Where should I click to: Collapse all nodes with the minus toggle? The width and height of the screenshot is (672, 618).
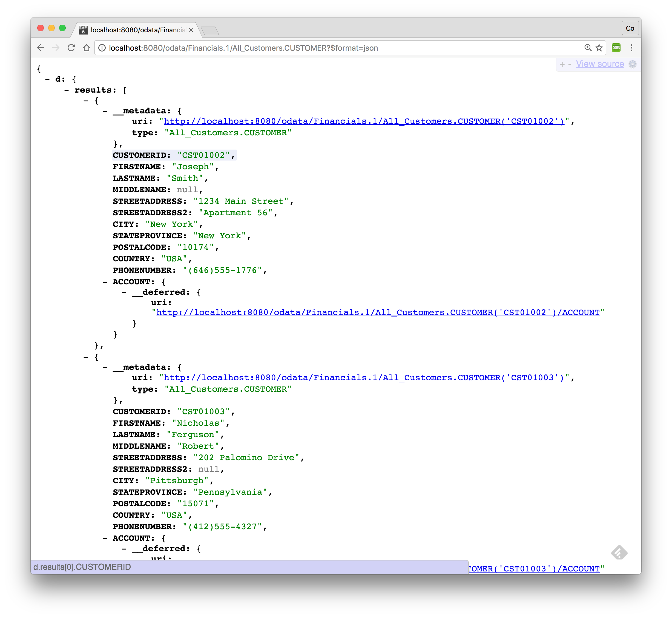pyautogui.click(x=569, y=64)
